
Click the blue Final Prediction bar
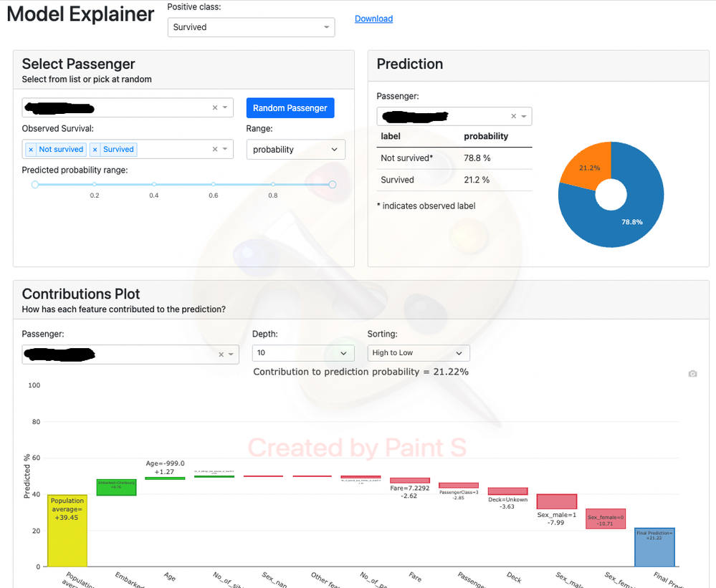pyautogui.click(x=654, y=547)
